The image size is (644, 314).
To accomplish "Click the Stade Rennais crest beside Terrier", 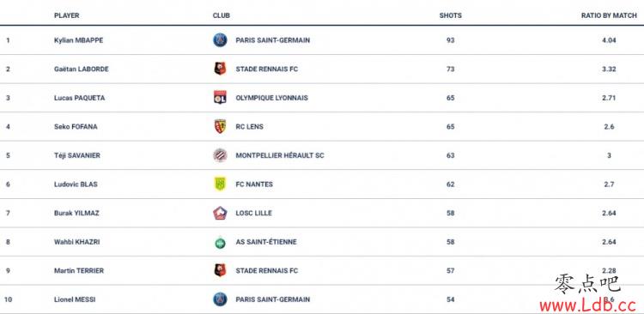I will click(x=220, y=270).
